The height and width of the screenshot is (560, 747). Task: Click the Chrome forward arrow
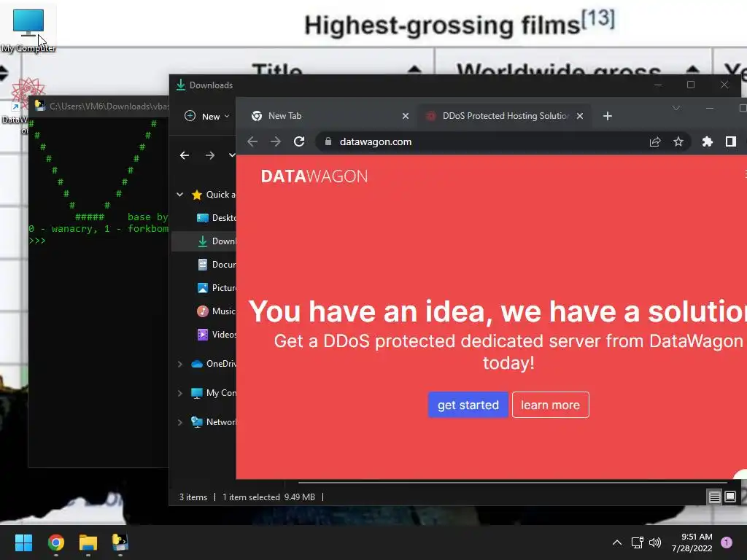pyautogui.click(x=275, y=141)
